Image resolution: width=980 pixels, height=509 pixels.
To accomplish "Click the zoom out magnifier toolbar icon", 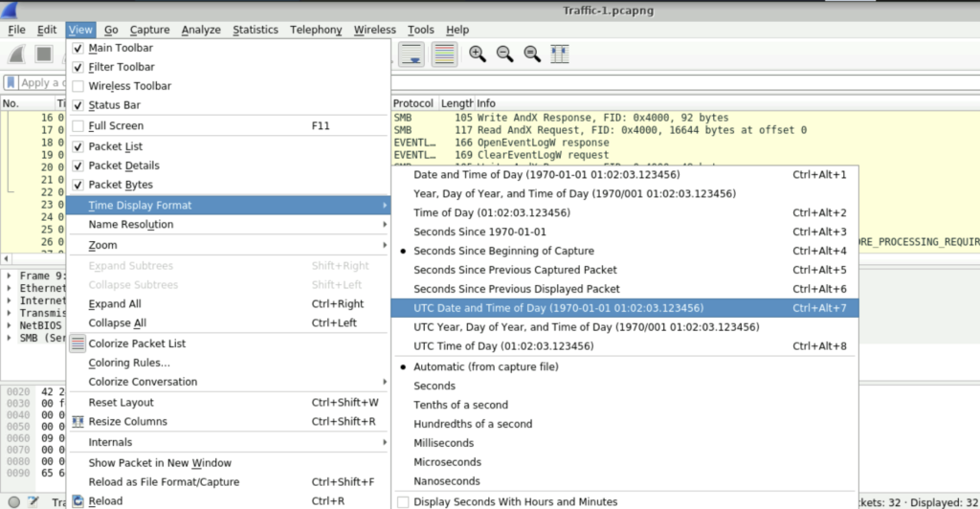I will point(504,54).
